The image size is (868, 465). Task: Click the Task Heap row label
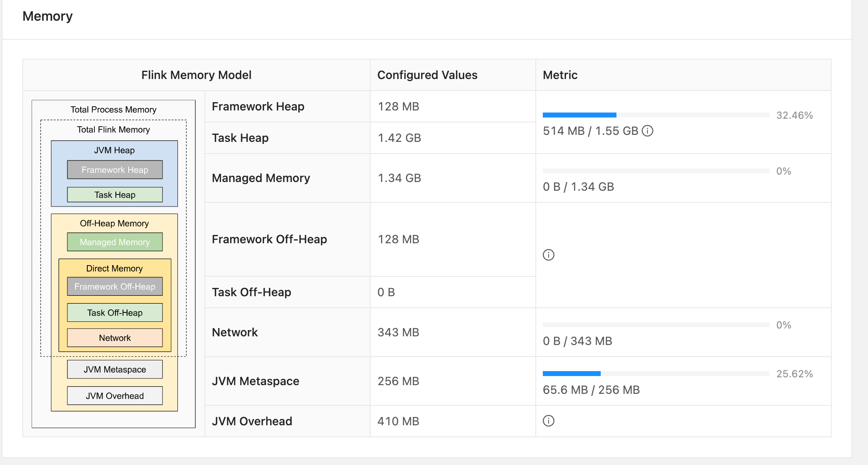(240, 138)
